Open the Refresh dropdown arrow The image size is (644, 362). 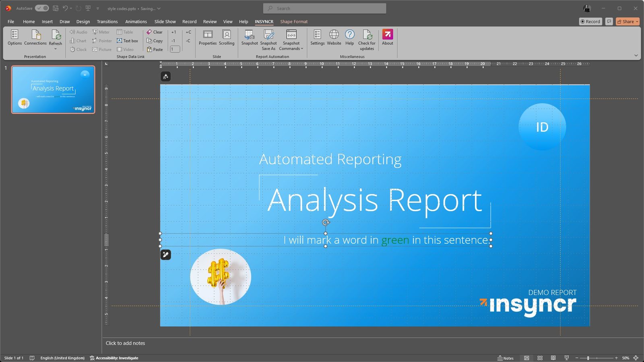[56, 49]
